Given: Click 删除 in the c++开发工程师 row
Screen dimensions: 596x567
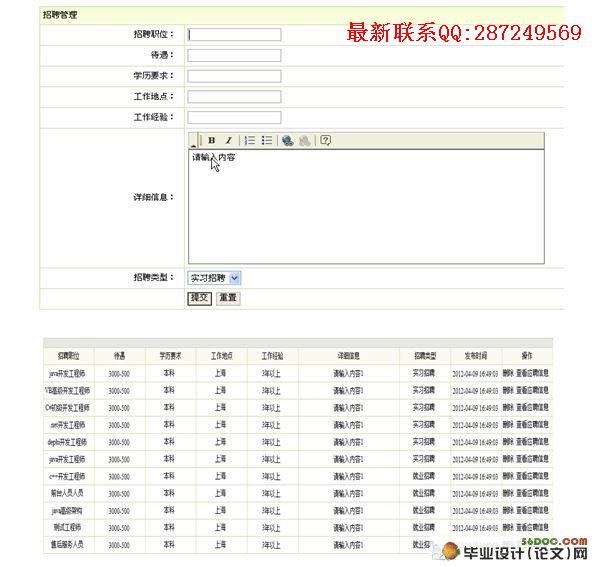Looking at the screenshot, I should coord(508,476).
